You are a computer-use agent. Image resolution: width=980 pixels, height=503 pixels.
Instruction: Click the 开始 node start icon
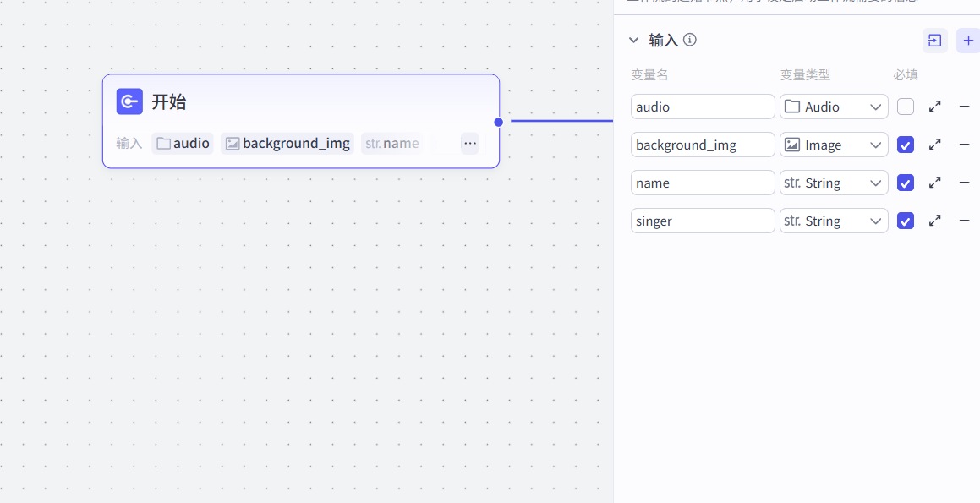click(x=129, y=102)
